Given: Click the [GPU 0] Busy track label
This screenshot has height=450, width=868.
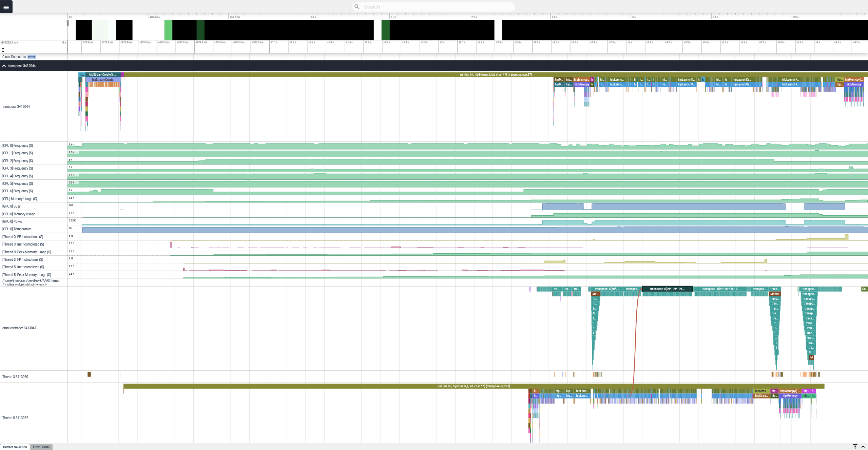Looking at the screenshot, I should click(12, 206).
